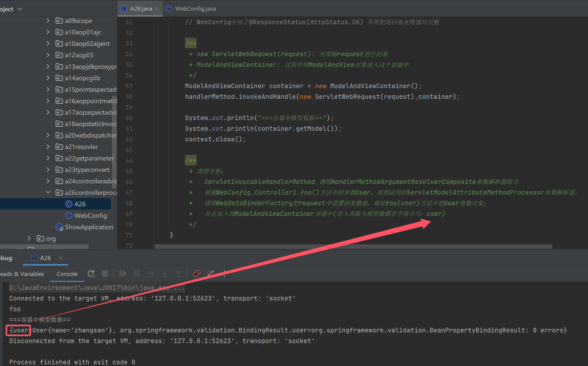Click the 'Process finished with exit code 0' line
Image resolution: width=588 pixels, height=366 pixels.
pos(72,362)
